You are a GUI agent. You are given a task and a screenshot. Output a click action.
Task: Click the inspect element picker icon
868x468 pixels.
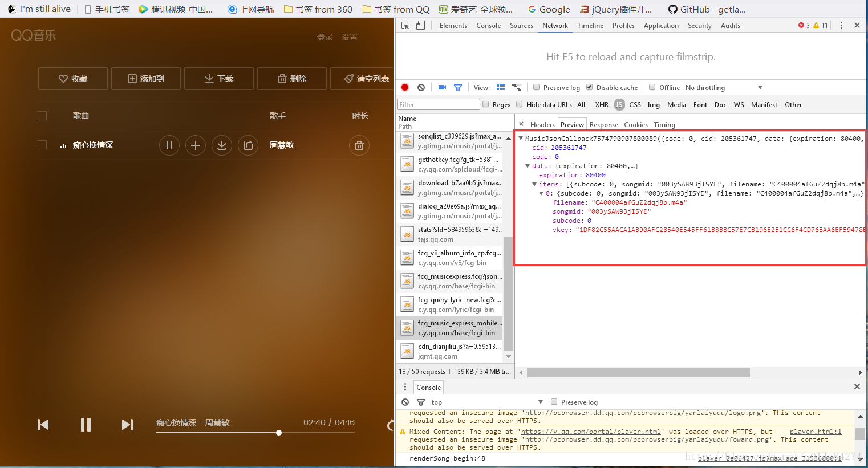pyautogui.click(x=405, y=26)
